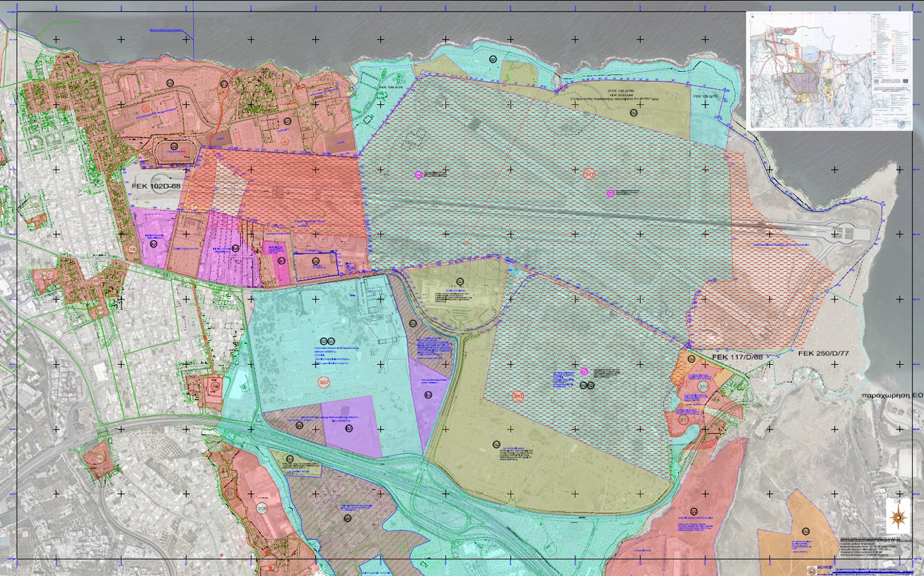
Task: Select red circle marker 312
Action: coord(703,386)
